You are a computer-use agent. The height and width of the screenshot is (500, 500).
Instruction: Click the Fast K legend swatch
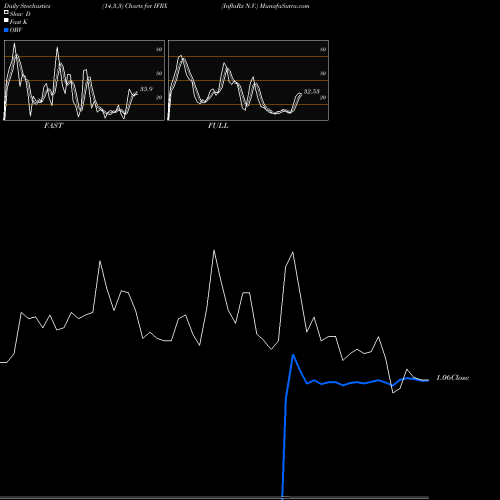[x=6, y=21]
